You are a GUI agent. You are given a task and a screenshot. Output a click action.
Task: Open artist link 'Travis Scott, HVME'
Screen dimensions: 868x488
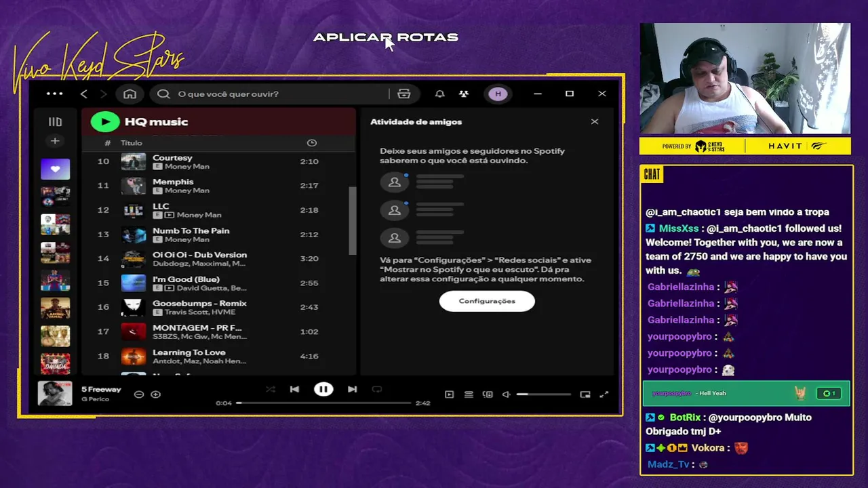pyautogui.click(x=200, y=312)
